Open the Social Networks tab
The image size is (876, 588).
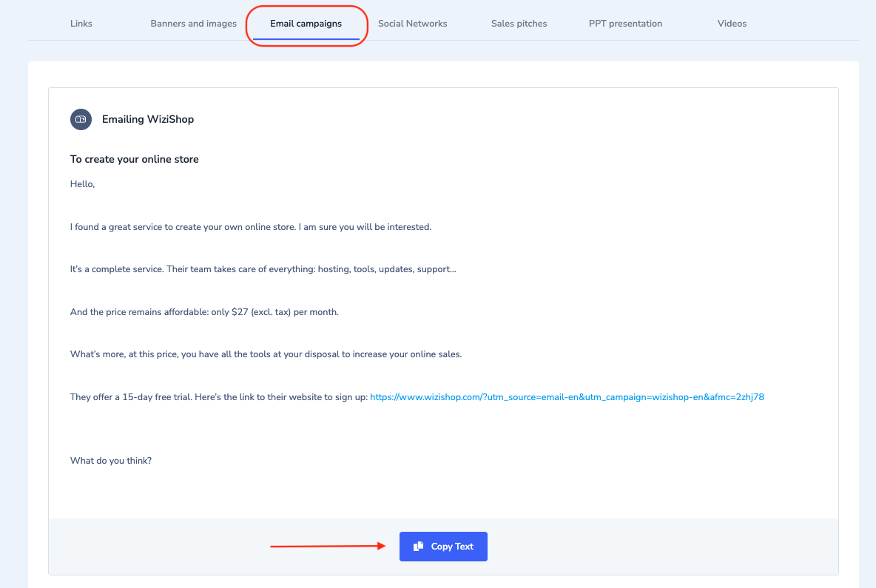coord(412,24)
